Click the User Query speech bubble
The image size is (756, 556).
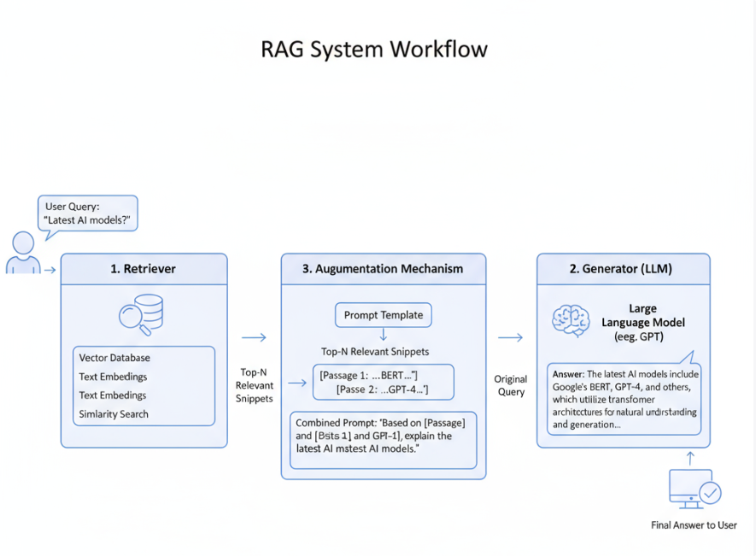pyautogui.click(x=87, y=214)
